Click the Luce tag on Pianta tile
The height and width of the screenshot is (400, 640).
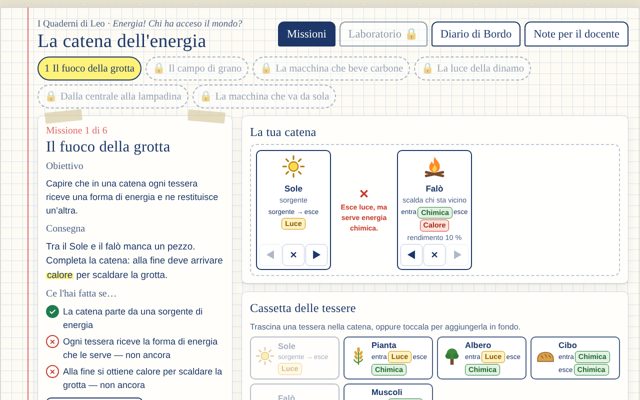tap(399, 357)
